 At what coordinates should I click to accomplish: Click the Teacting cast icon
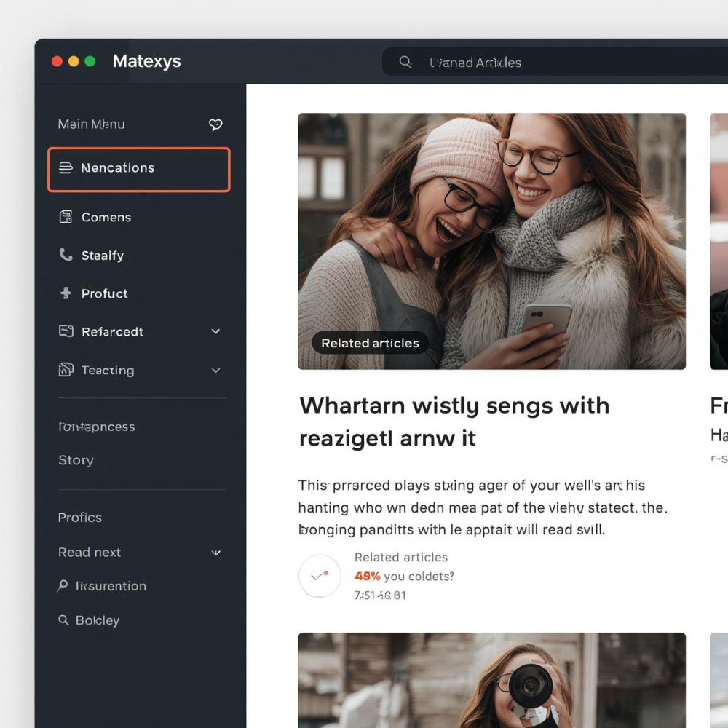(x=66, y=370)
